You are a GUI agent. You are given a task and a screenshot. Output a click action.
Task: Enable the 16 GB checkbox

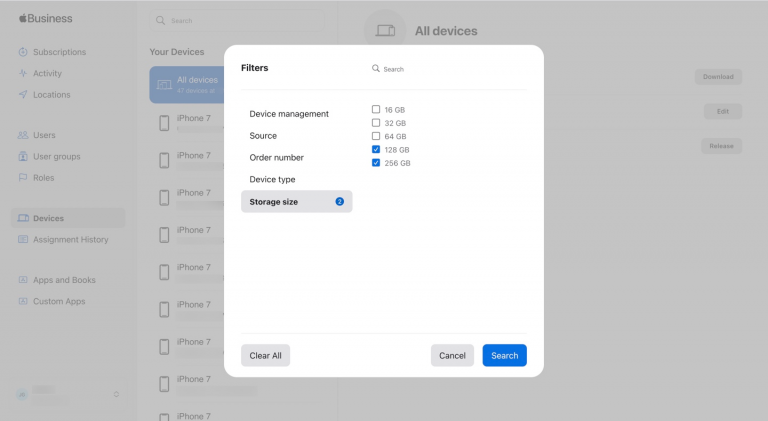(376, 109)
